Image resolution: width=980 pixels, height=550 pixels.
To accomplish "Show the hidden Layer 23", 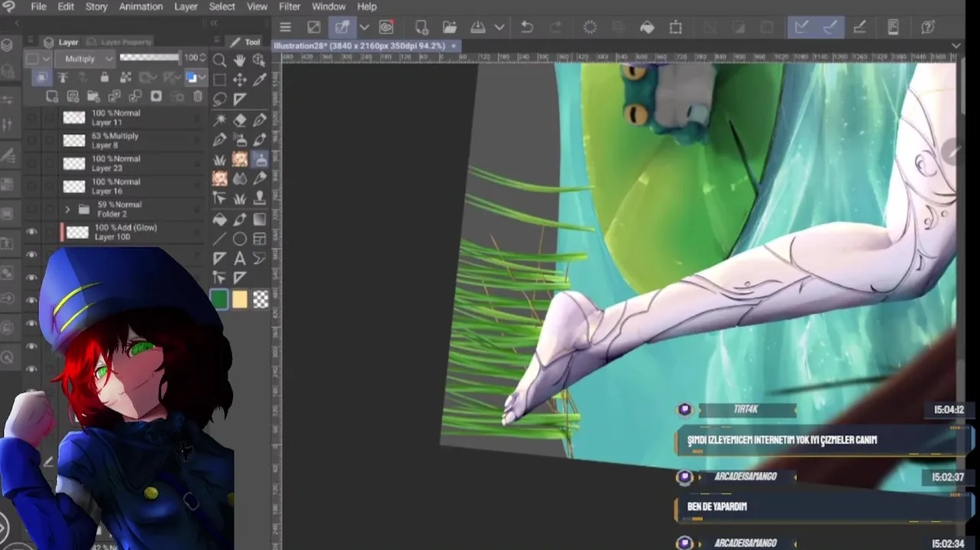I will pyautogui.click(x=31, y=163).
